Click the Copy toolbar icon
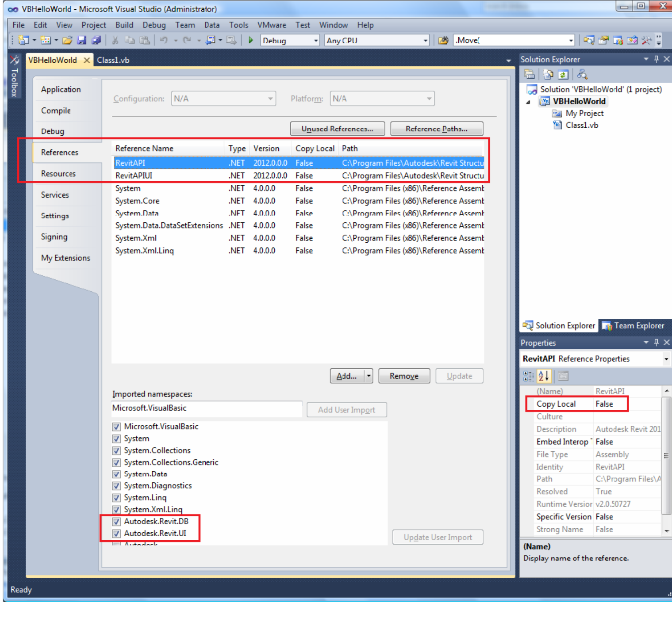672x641 pixels. 130,40
